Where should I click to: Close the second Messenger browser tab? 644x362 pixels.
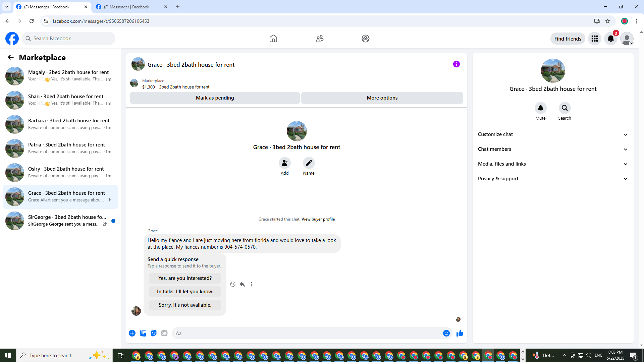click(166, 7)
